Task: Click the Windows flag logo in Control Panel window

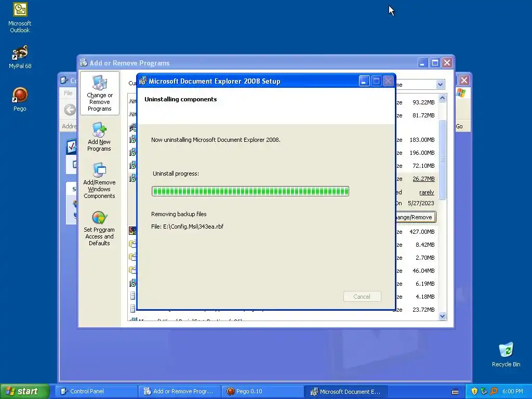Action: click(461, 92)
